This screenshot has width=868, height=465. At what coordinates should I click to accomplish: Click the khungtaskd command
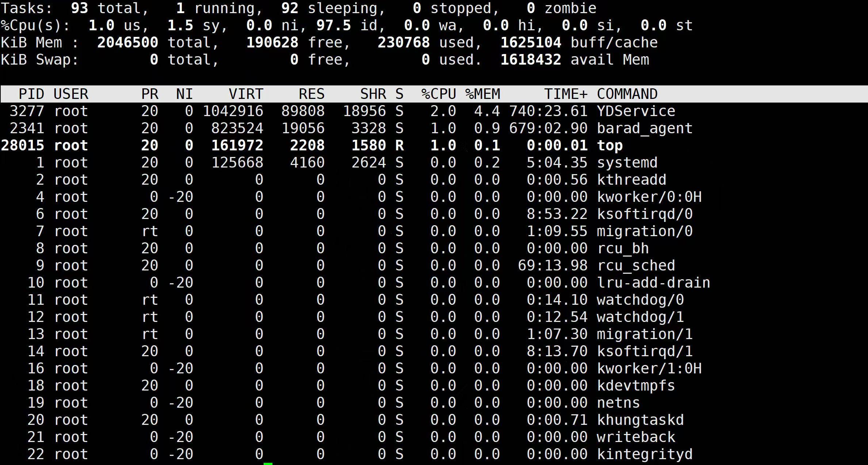[x=640, y=420]
